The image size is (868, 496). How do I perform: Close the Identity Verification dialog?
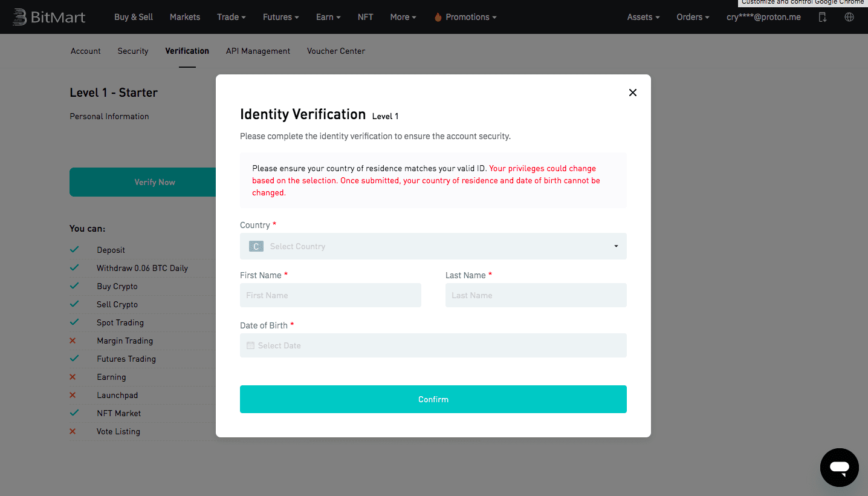point(633,93)
